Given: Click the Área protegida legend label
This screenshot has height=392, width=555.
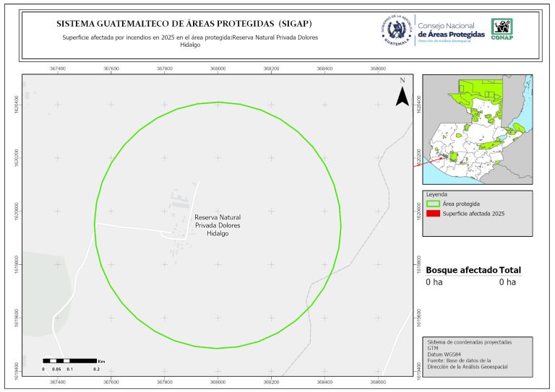Looking at the screenshot, I should [x=462, y=204].
